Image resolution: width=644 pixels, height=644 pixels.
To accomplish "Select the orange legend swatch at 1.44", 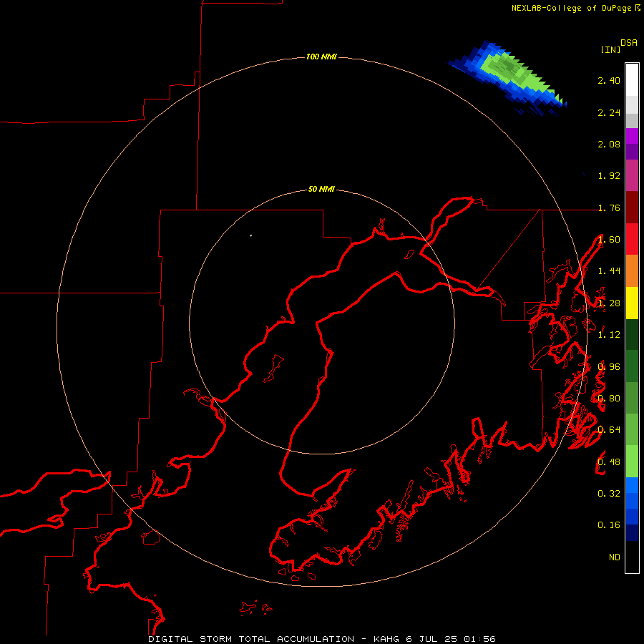I will pyautogui.click(x=632, y=271).
